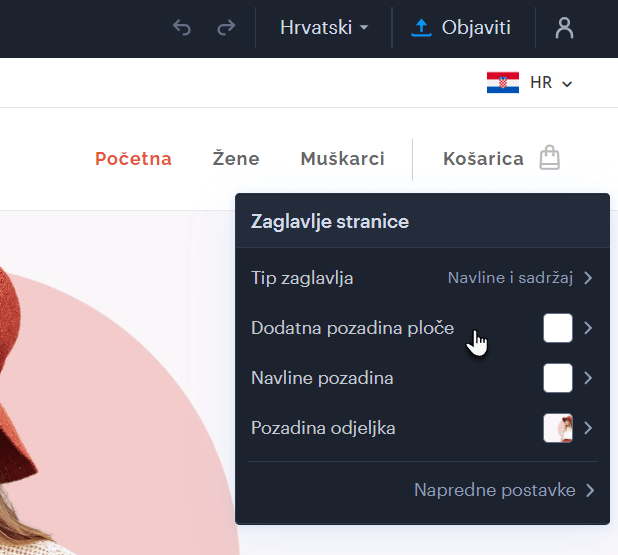Click the redo arrow icon

pos(226,28)
